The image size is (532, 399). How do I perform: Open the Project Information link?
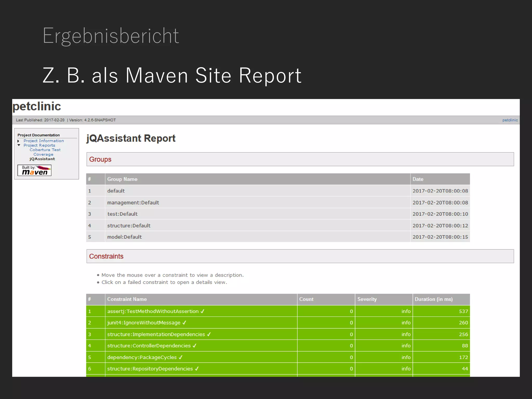pos(44,141)
